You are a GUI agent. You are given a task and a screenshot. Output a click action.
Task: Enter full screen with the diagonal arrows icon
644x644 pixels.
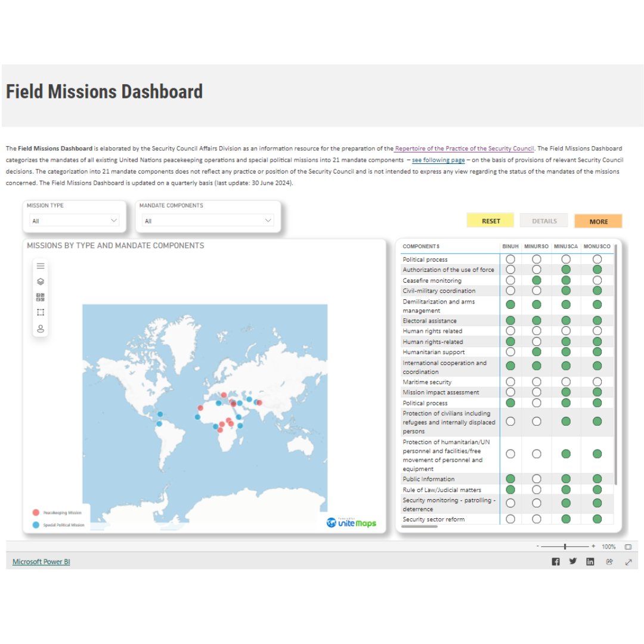click(628, 561)
